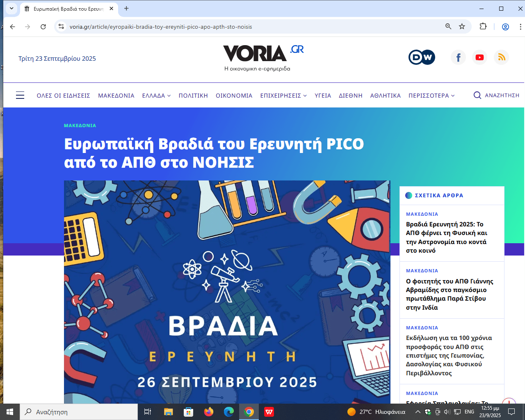Click the Βραδιά Ερευνητή article image

tap(227, 291)
